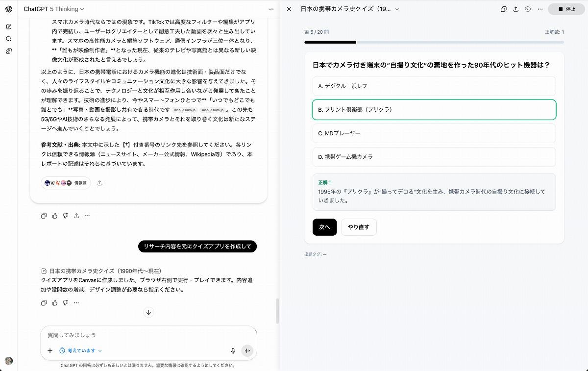Click thumbs up on the research response
This screenshot has height=371, width=588.
point(55,216)
